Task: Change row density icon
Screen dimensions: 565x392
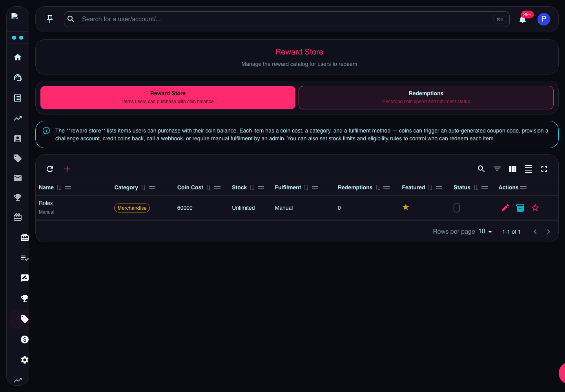Action: 529,169
